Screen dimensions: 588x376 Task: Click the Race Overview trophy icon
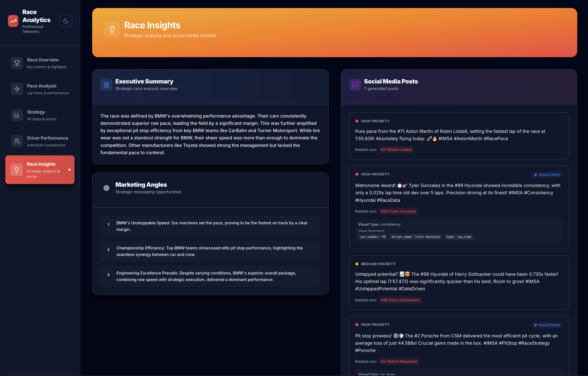[x=17, y=63]
